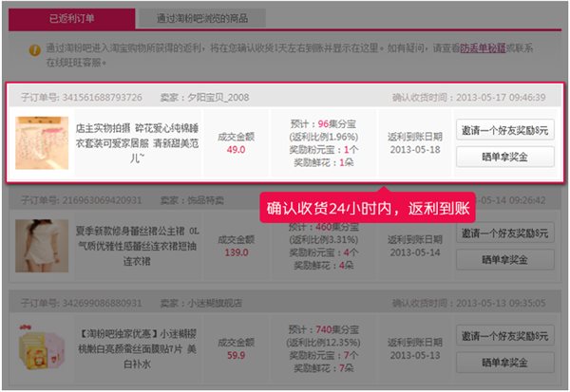Select transaction amount 139.0

(237, 252)
